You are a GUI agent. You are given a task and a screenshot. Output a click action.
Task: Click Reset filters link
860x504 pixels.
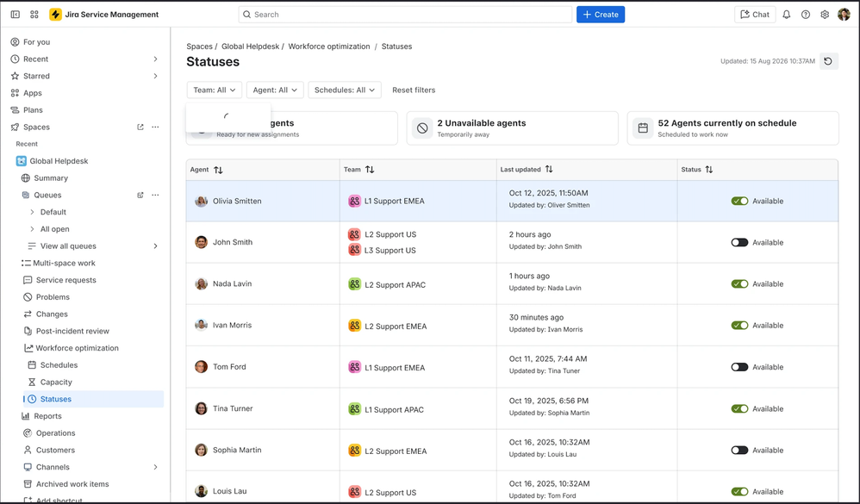tap(414, 90)
